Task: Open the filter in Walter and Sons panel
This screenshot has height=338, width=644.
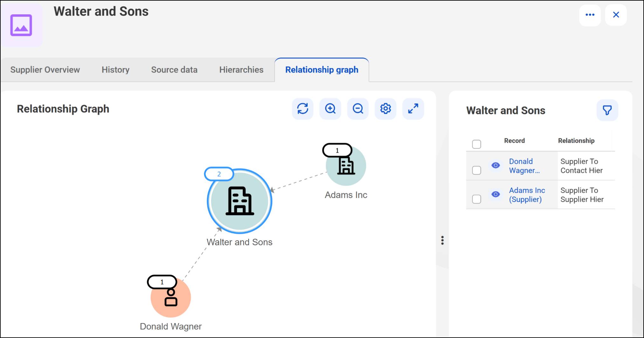Action: (607, 110)
